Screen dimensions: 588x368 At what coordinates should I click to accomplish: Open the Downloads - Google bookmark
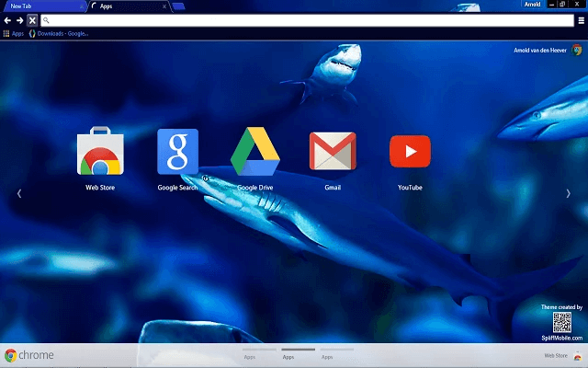pyautogui.click(x=59, y=33)
